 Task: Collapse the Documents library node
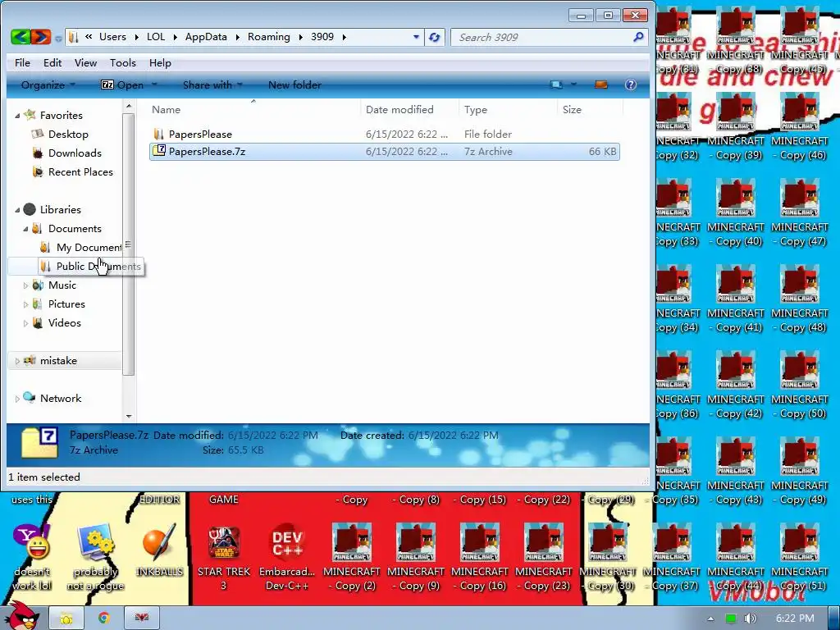(x=25, y=229)
